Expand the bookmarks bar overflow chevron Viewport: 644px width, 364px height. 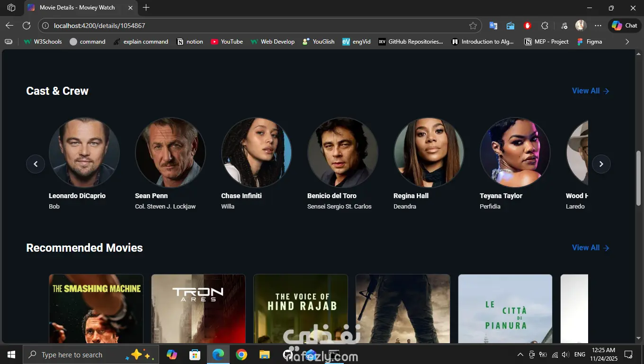pos(627,42)
